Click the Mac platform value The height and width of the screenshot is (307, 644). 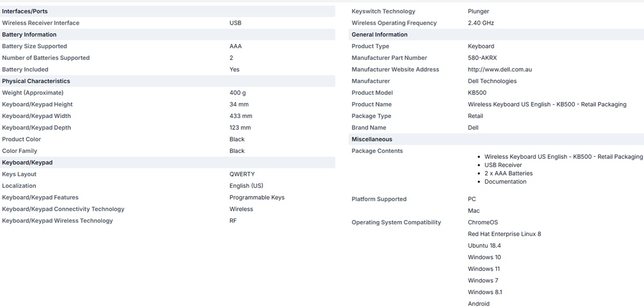[x=474, y=211]
